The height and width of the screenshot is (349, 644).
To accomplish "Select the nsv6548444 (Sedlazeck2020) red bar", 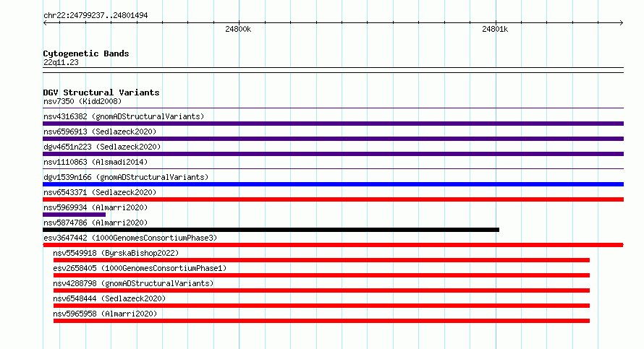I will (x=321, y=306).
